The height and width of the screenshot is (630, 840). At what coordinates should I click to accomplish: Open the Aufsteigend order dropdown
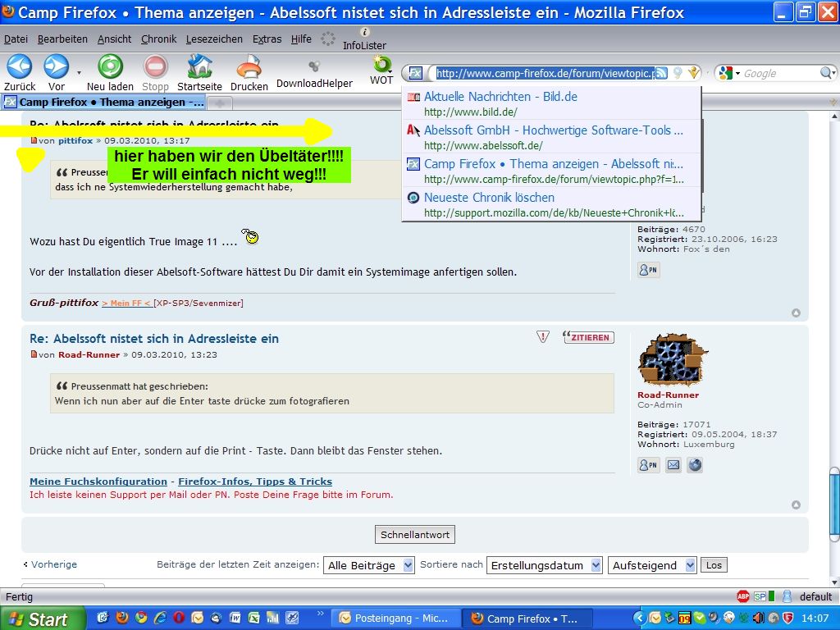click(652, 565)
